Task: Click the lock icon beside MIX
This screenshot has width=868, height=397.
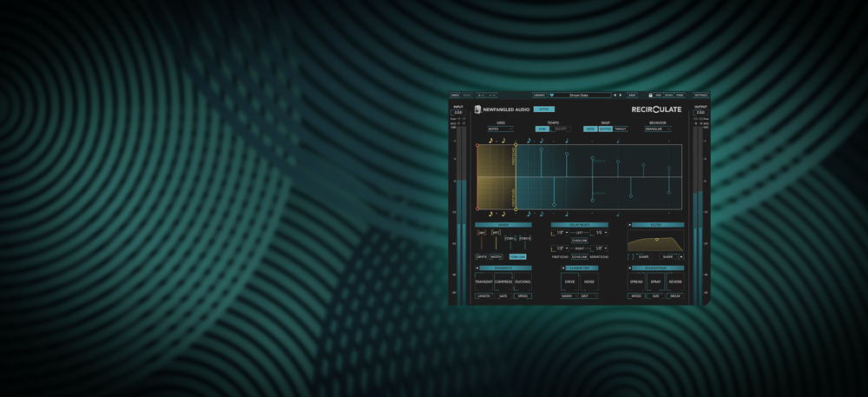Action: [650, 96]
